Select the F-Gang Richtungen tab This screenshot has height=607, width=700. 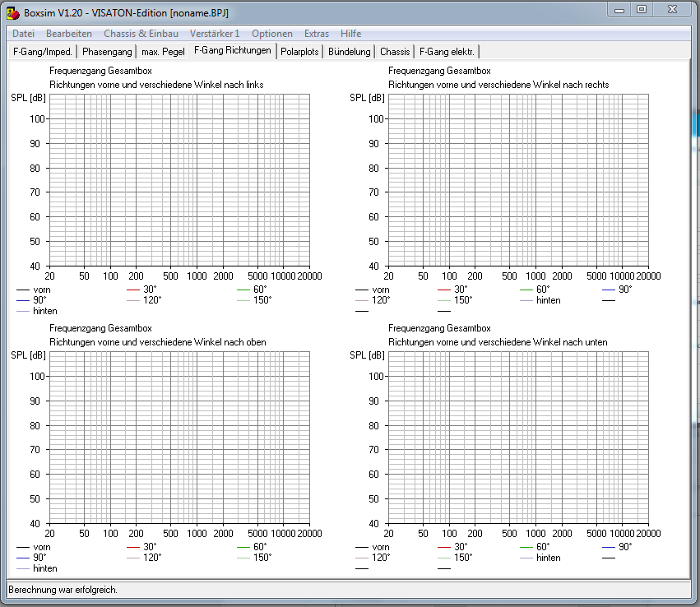tap(233, 50)
